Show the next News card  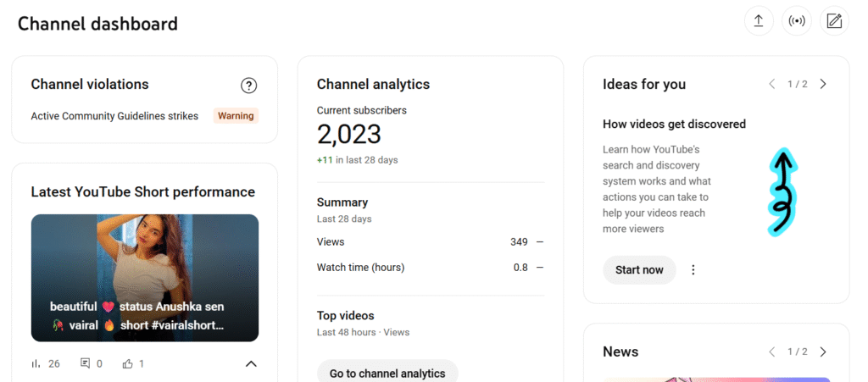pos(823,352)
